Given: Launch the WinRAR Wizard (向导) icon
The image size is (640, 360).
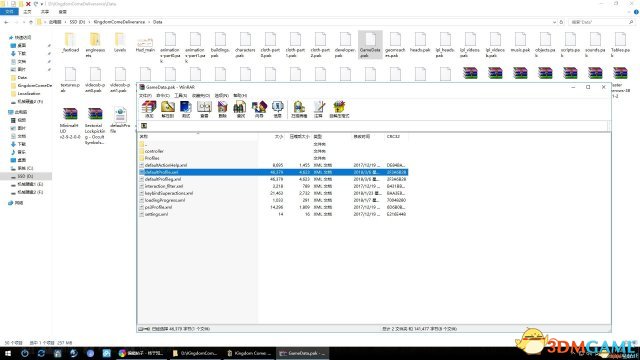Looking at the screenshot, I should [259, 109].
